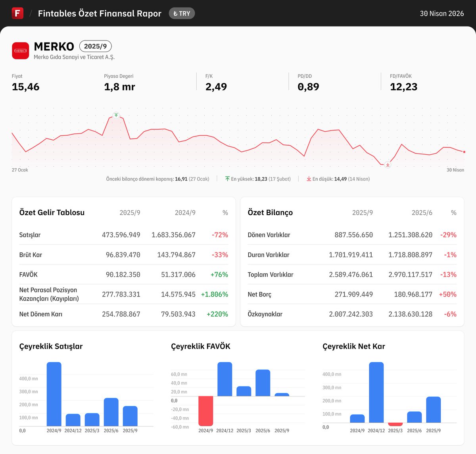Image resolution: width=476 pixels, height=454 pixels.
Task: Click the negative red 2024/9 FAVÖK bar
Action: [x=205, y=411]
